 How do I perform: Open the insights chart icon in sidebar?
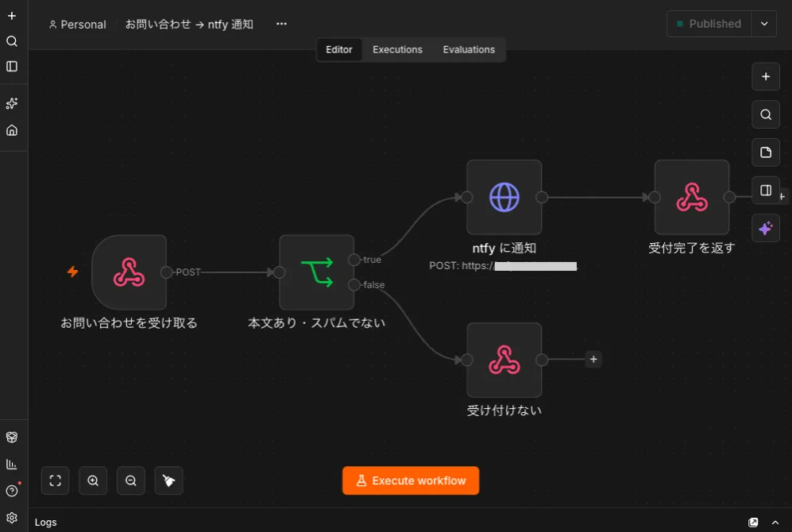(x=12, y=464)
